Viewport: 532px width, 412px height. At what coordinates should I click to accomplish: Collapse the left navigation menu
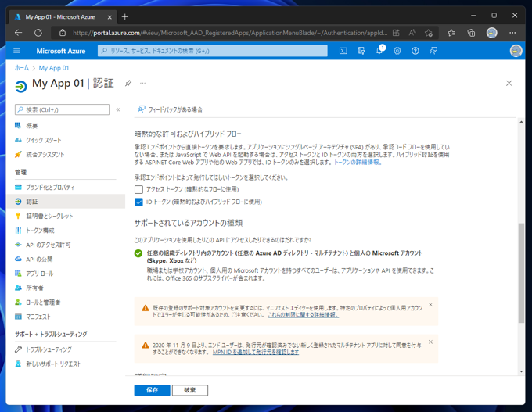click(118, 109)
